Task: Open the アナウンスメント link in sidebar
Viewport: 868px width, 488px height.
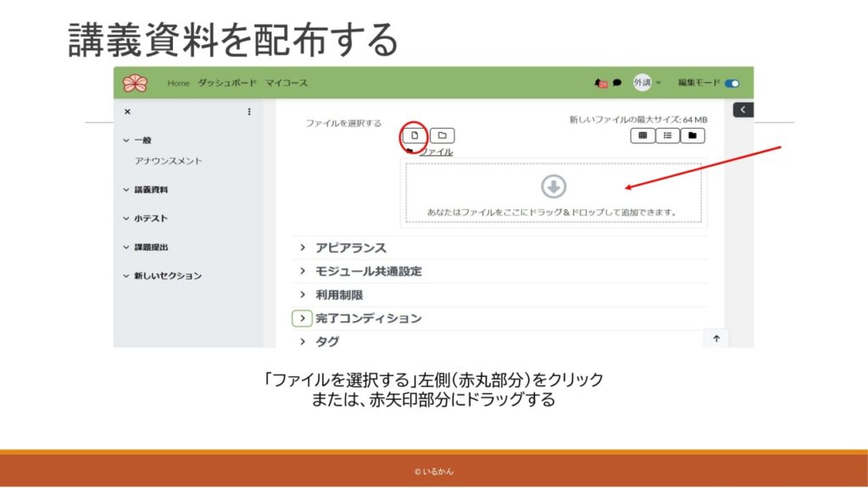Action: (168, 161)
